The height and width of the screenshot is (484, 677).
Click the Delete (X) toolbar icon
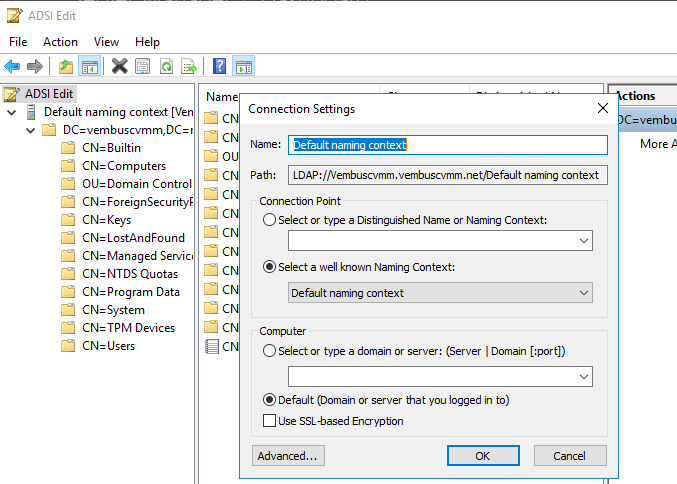(x=120, y=66)
